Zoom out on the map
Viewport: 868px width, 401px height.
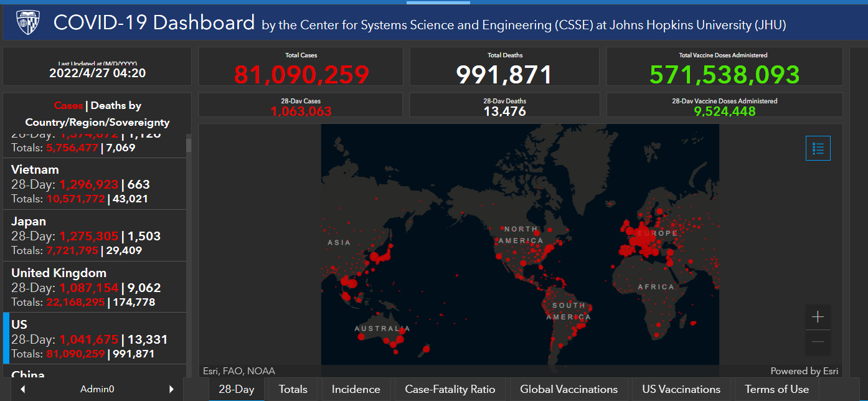tap(818, 342)
